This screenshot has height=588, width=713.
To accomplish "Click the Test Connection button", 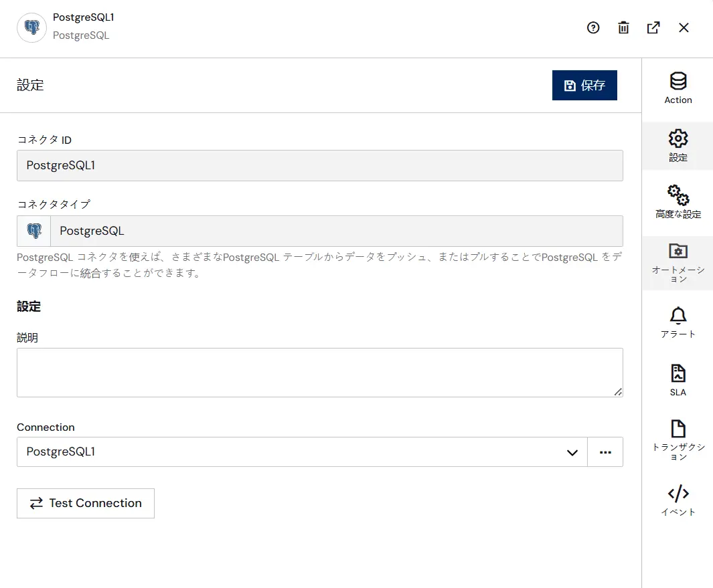I will point(86,503).
